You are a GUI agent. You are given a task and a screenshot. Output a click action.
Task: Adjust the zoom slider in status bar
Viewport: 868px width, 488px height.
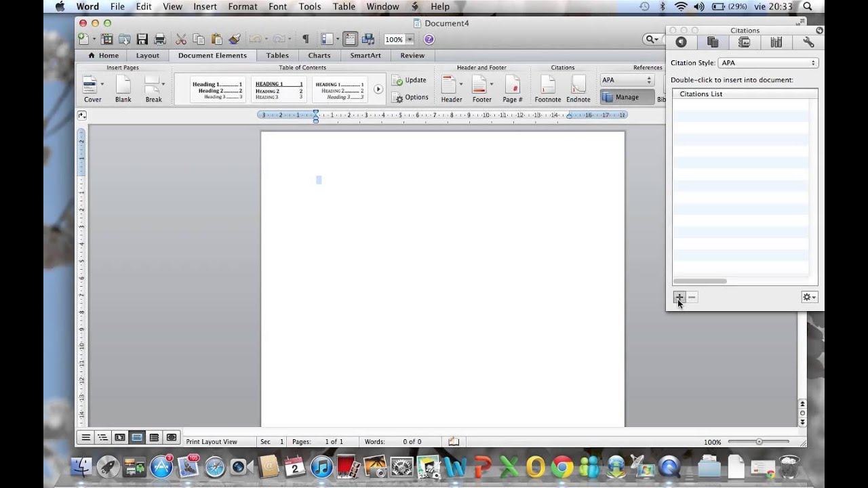759,442
